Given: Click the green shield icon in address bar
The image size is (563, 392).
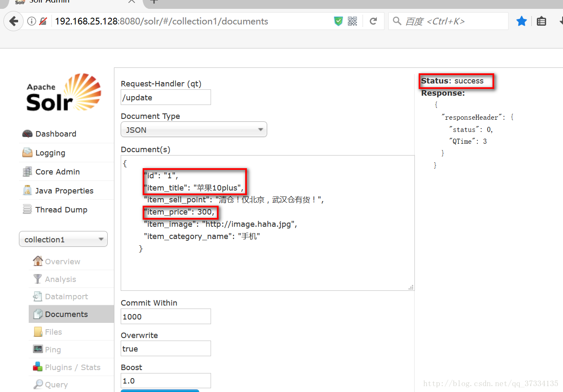Looking at the screenshot, I should click(x=338, y=21).
